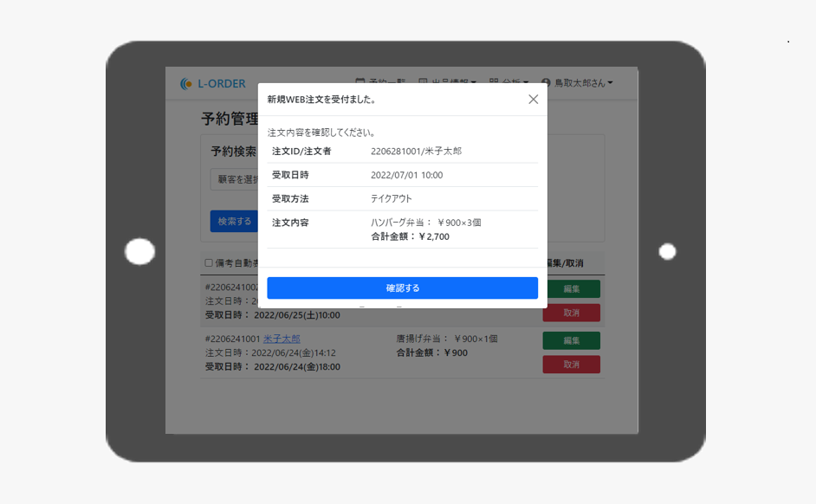Click the L-ORDER brand name text
Viewport: 816px width, 504px height.
(x=221, y=84)
